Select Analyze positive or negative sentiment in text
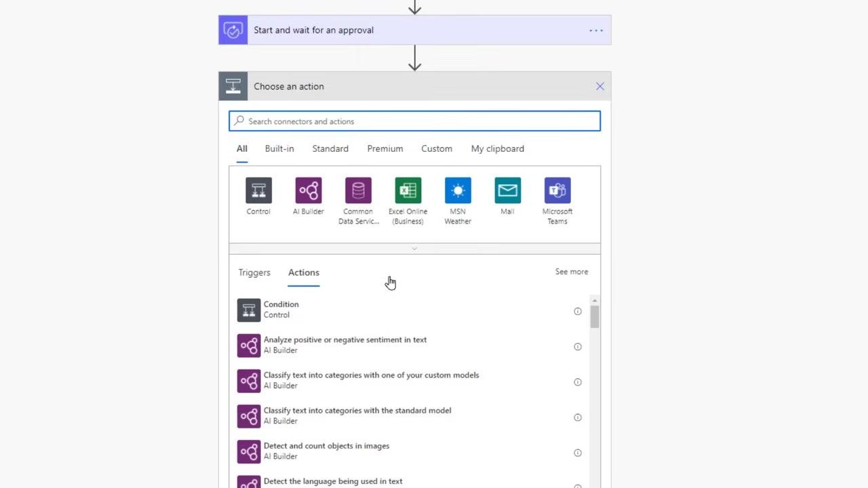The image size is (868, 488). [x=345, y=340]
